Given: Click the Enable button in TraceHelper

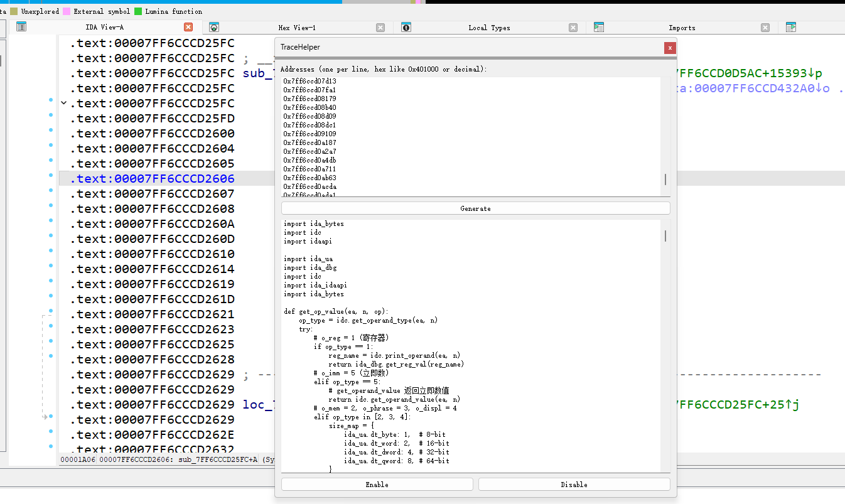Looking at the screenshot, I should coord(377,485).
